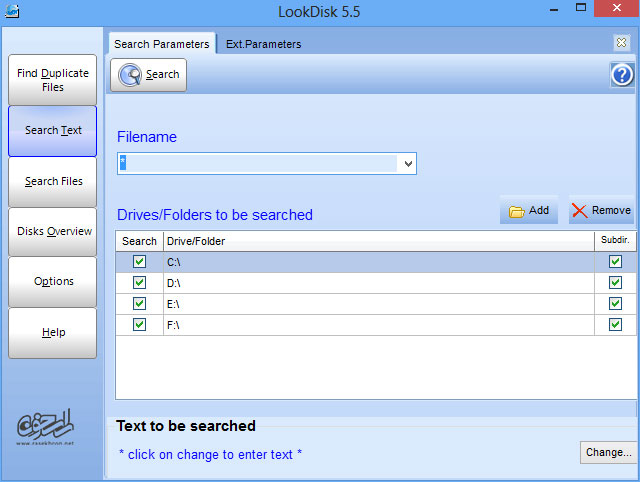Uncheck Search checkbox for E:\
This screenshot has width=640, height=482.
tap(139, 304)
